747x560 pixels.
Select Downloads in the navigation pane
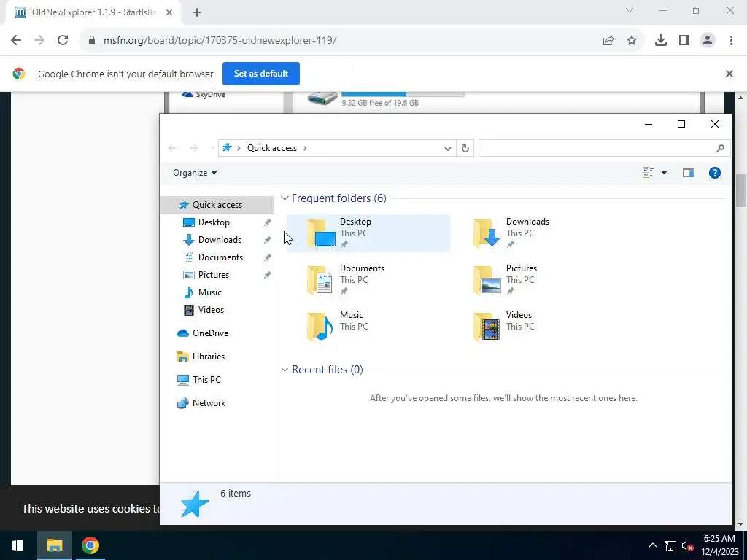[x=217, y=240]
